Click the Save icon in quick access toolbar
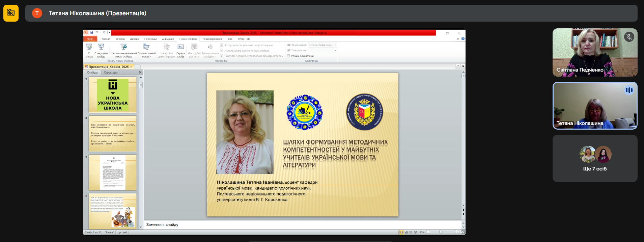 pyautogui.click(x=91, y=33)
